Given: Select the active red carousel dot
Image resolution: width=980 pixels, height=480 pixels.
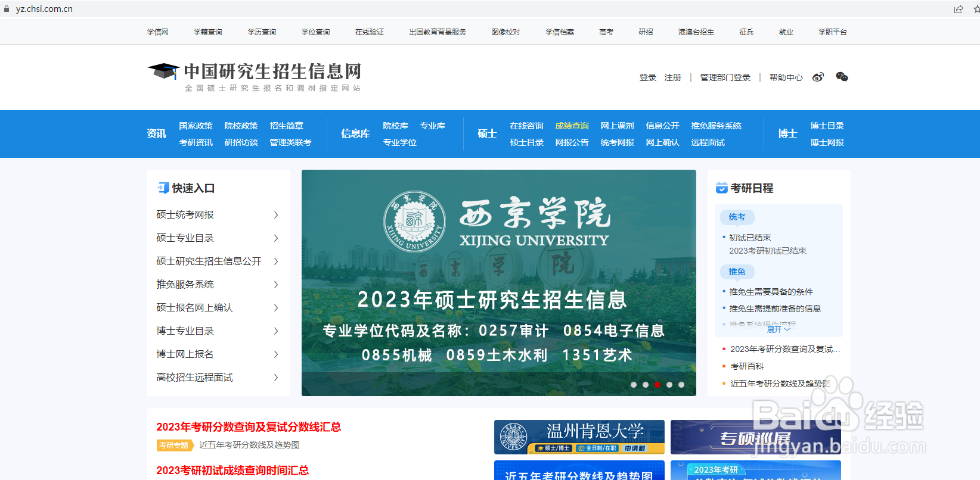Looking at the screenshot, I should click(658, 385).
